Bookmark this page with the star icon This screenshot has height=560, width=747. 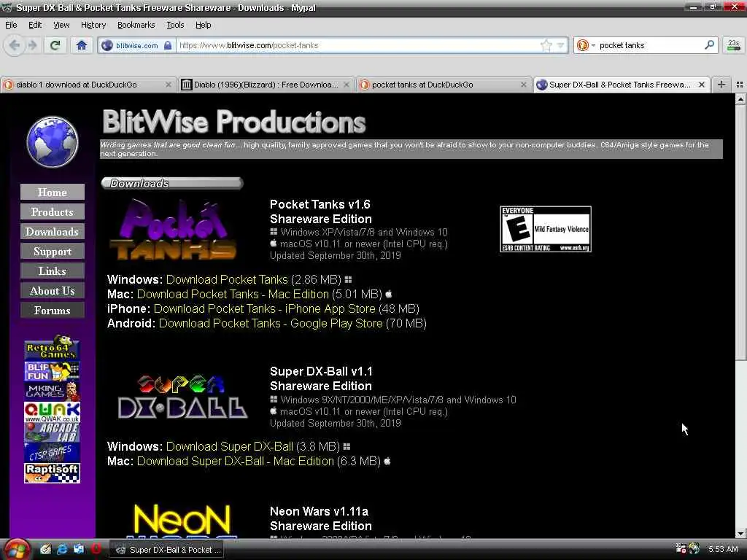[x=546, y=45]
